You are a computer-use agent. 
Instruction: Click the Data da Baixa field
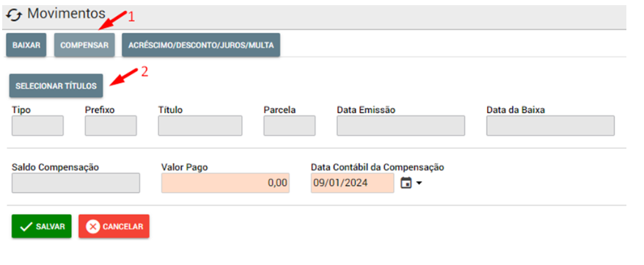click(x=550, y=126)
